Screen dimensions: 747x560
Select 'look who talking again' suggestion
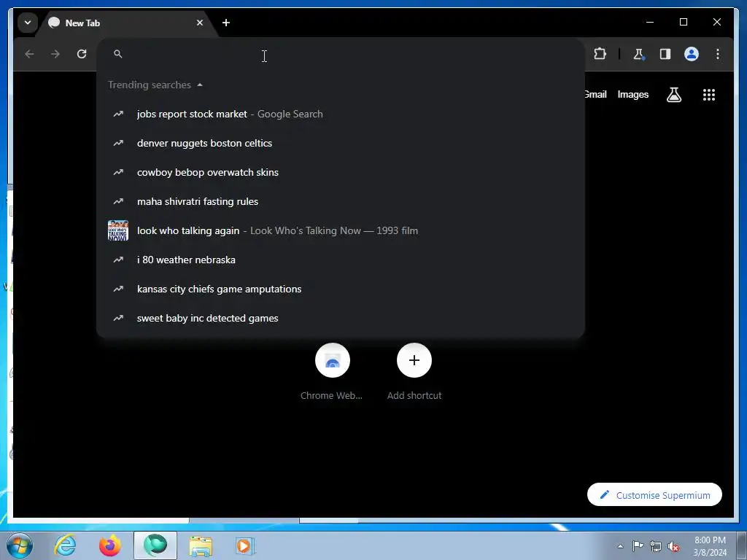click(x=341, y=230)
